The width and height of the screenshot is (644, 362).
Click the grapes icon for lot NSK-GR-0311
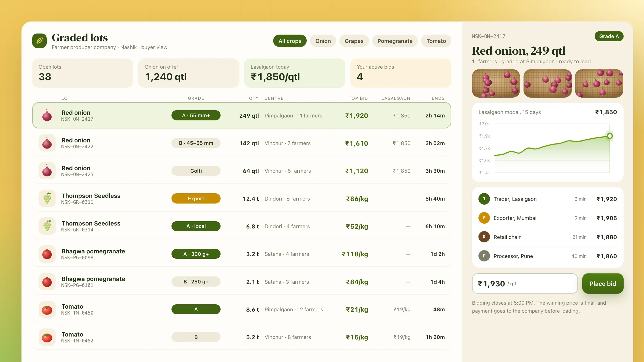47,198
